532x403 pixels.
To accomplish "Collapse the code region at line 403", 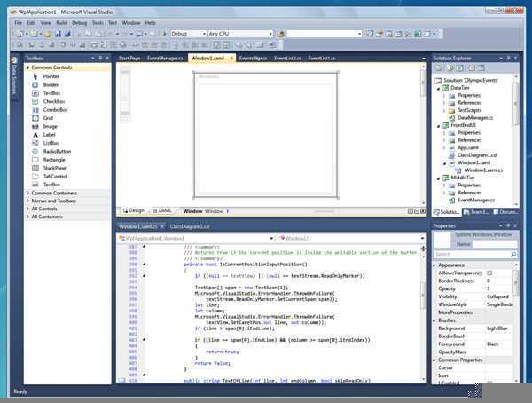I will pos(145,339).
